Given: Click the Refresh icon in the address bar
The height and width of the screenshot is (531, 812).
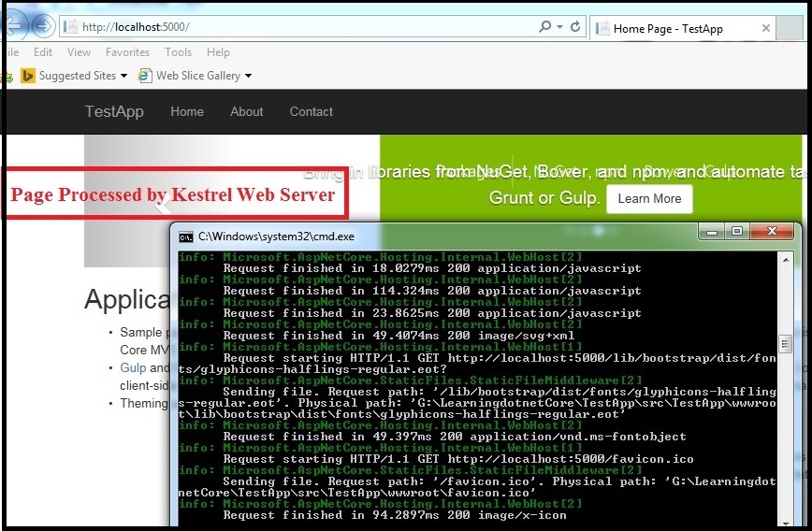Looking at the screenshot, I should [x=575, y=26].
